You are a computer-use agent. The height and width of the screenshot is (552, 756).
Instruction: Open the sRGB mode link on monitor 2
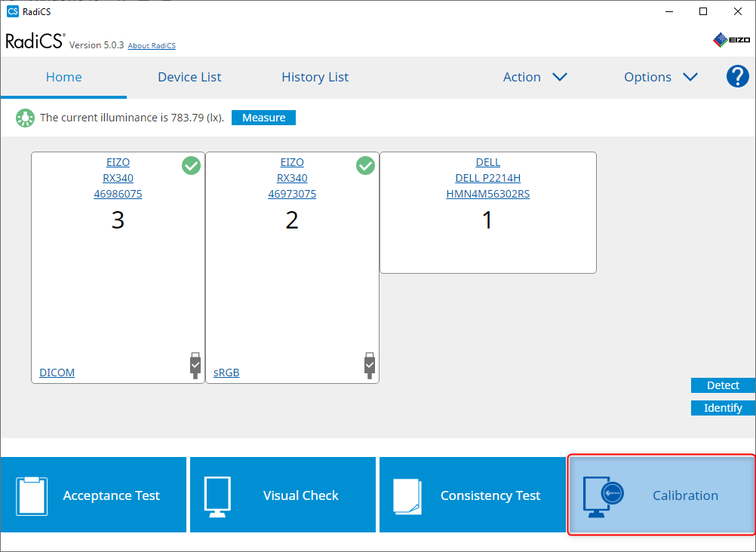click(226, 373)
